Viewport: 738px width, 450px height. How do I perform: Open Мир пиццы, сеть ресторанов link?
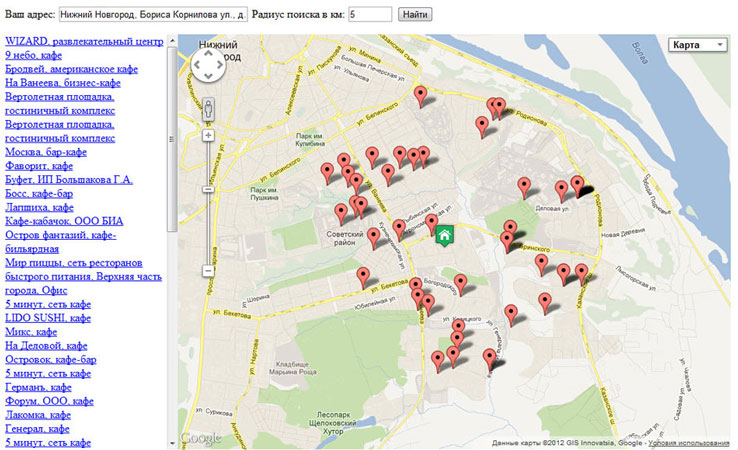(83, 276)
